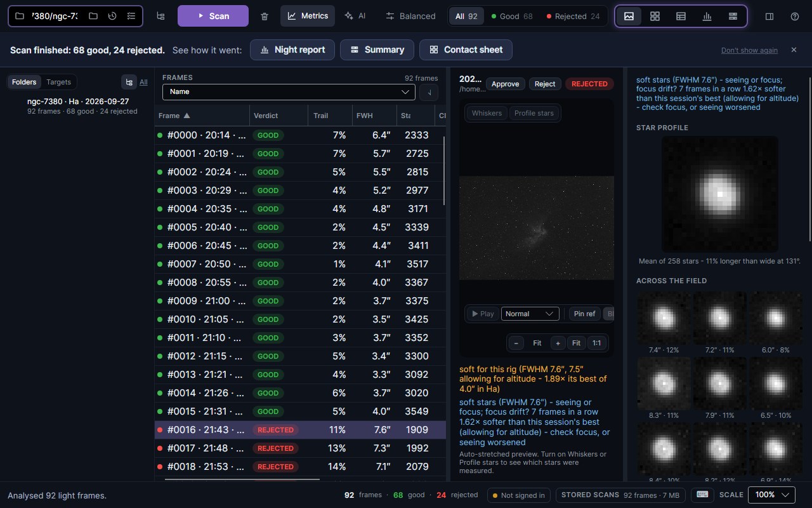
Task: Click the keyboard shortcuts icon in status bar
Action: click(702, 495)
